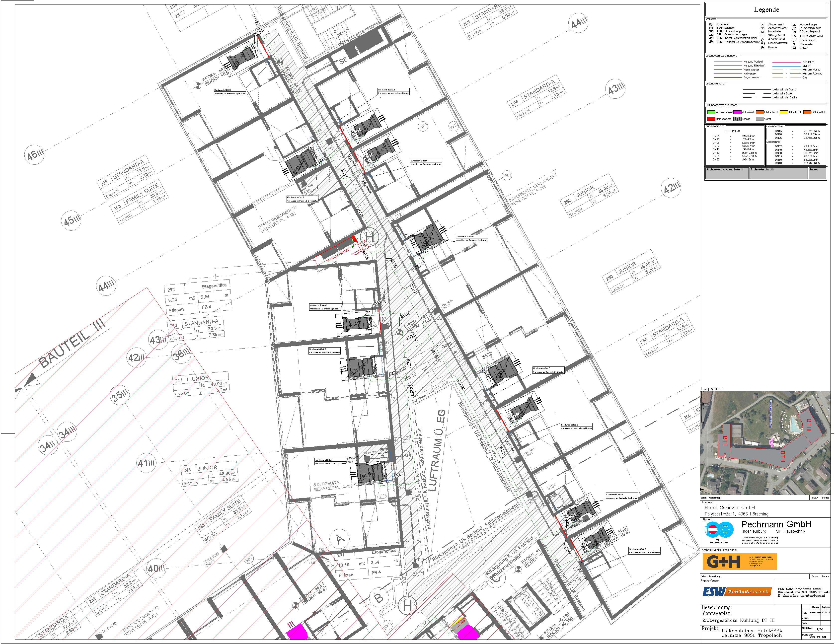Select the Thermometer legend symbol

click(794, 40)
